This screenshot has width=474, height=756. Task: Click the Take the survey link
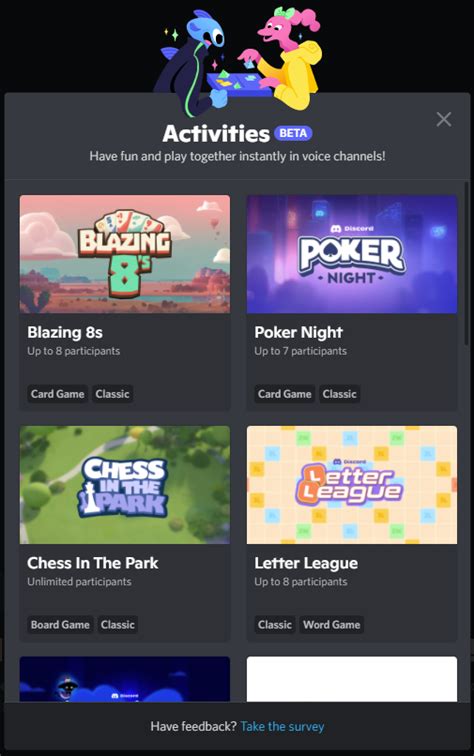(x=282, y=727)
